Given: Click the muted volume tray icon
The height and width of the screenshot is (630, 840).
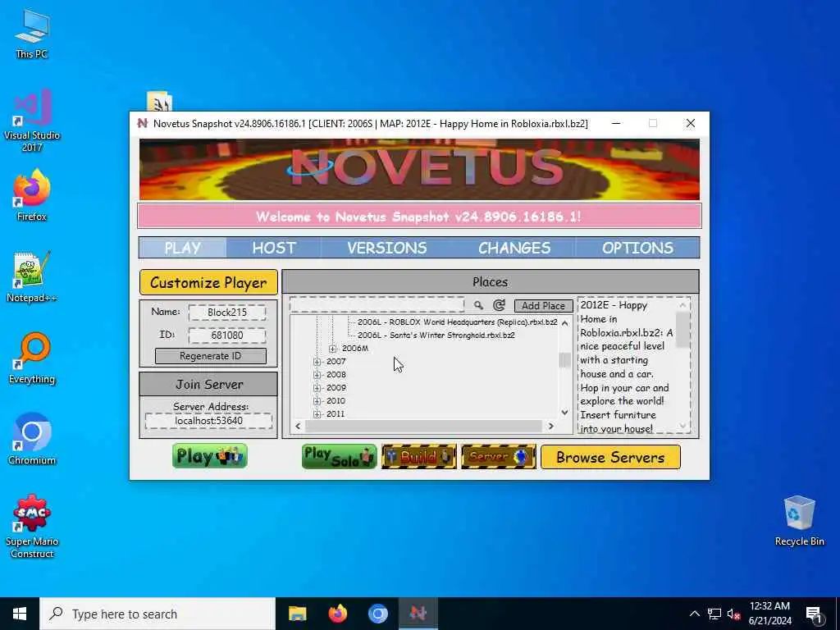Looking at the screenshot, I should pyautogui.click(x=734, y=614).
